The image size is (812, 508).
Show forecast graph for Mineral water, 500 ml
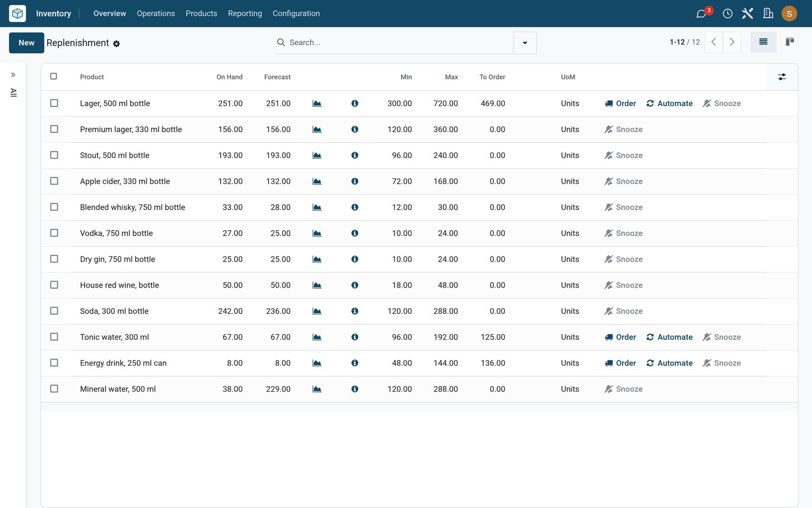pyautogui.click(x=317, y=389)
